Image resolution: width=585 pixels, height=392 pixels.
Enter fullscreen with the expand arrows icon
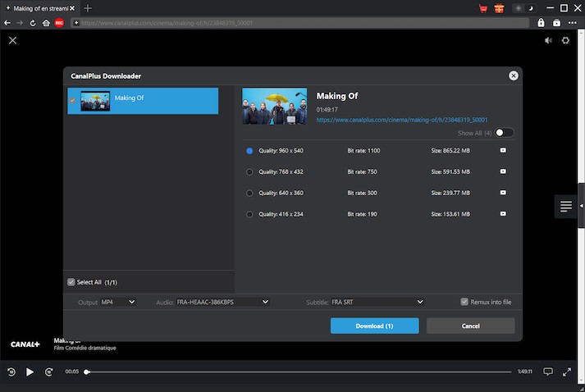567,371
